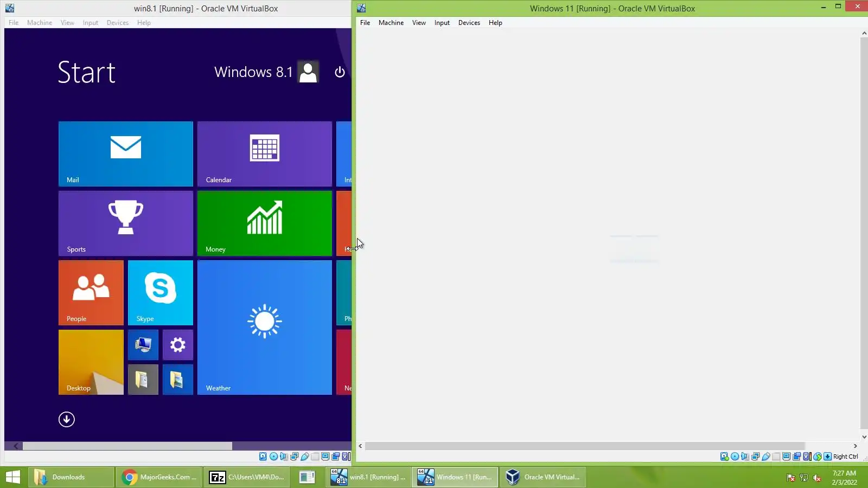Click audio indicator in win8.1 status bar
The height and width of the screenshot is (488, 868).
(x=284, y=457)
